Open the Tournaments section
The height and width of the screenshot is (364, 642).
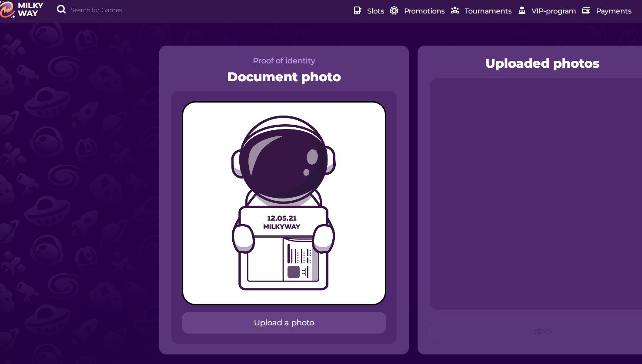pos(488,11)
